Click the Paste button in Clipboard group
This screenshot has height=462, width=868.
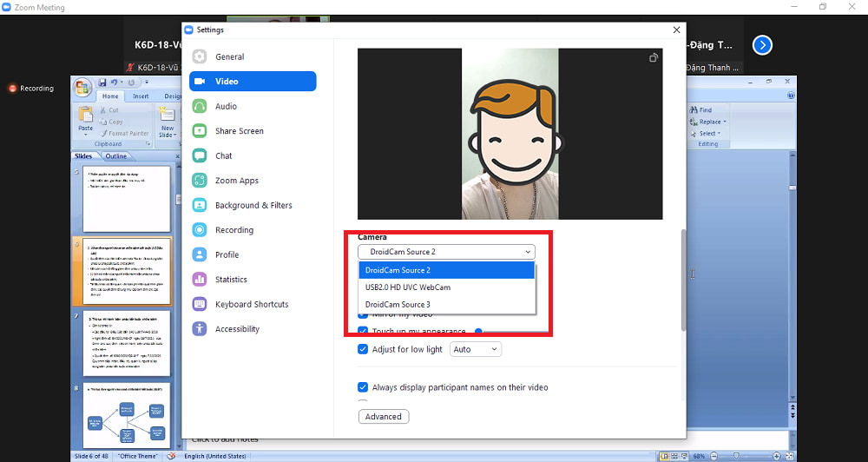coord(86,122)
